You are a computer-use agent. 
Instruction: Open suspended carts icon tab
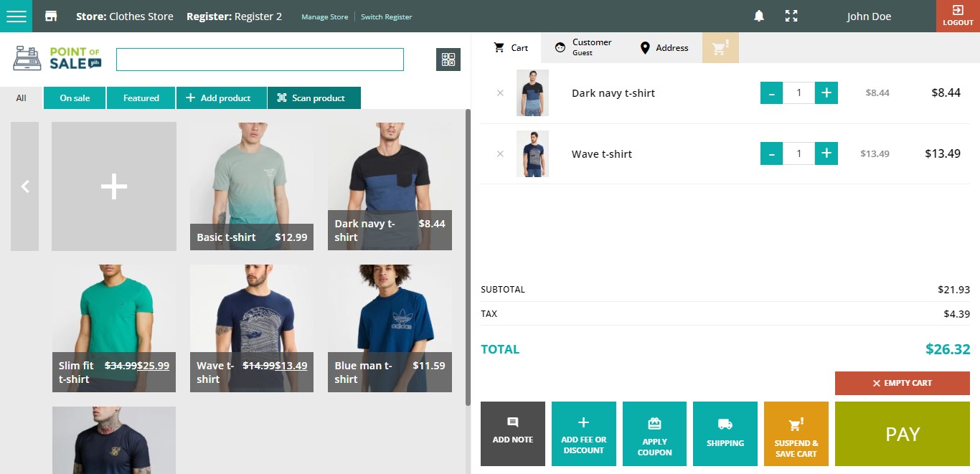point(720,48)
